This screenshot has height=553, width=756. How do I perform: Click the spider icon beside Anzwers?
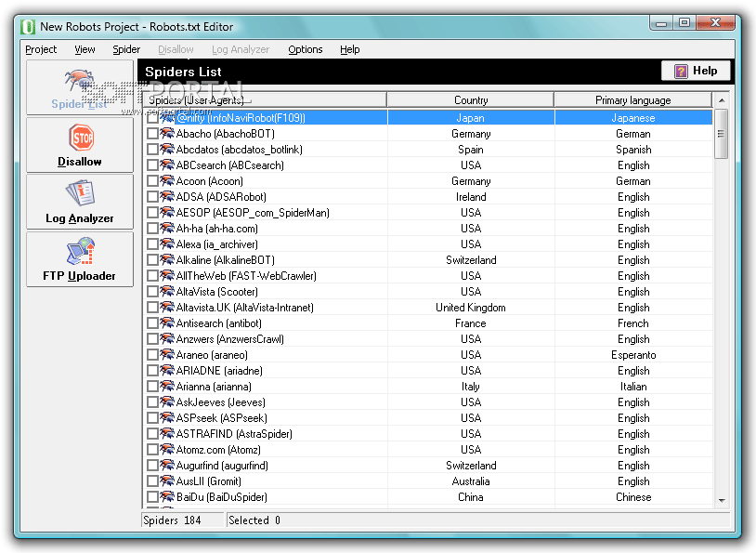pyautogui.click(x=167, y=338)
